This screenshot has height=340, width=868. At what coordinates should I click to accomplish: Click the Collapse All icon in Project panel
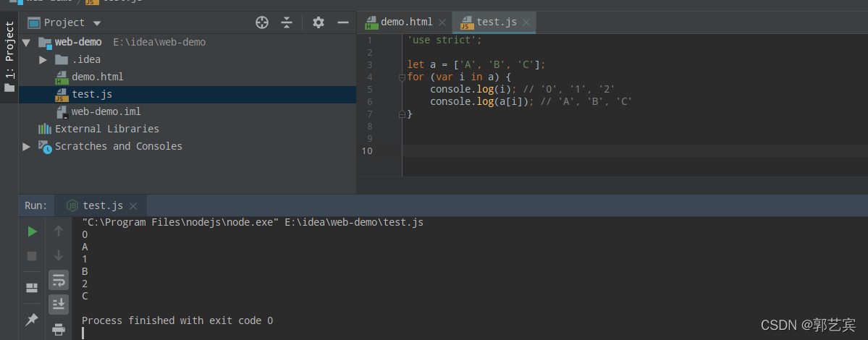(286, 22)
